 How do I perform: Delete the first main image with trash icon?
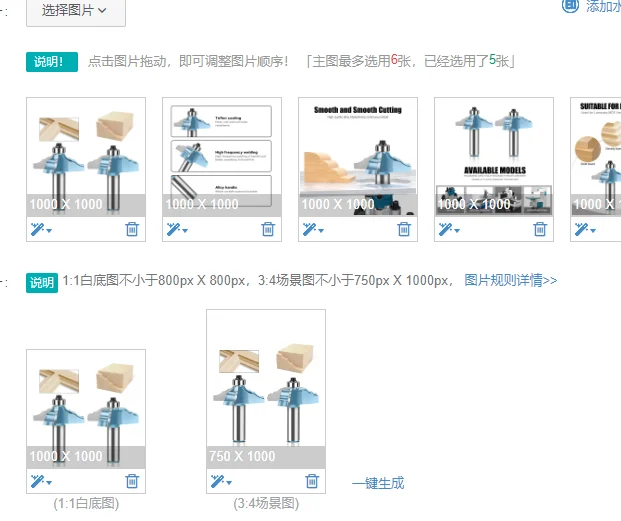tap(132, 229)
